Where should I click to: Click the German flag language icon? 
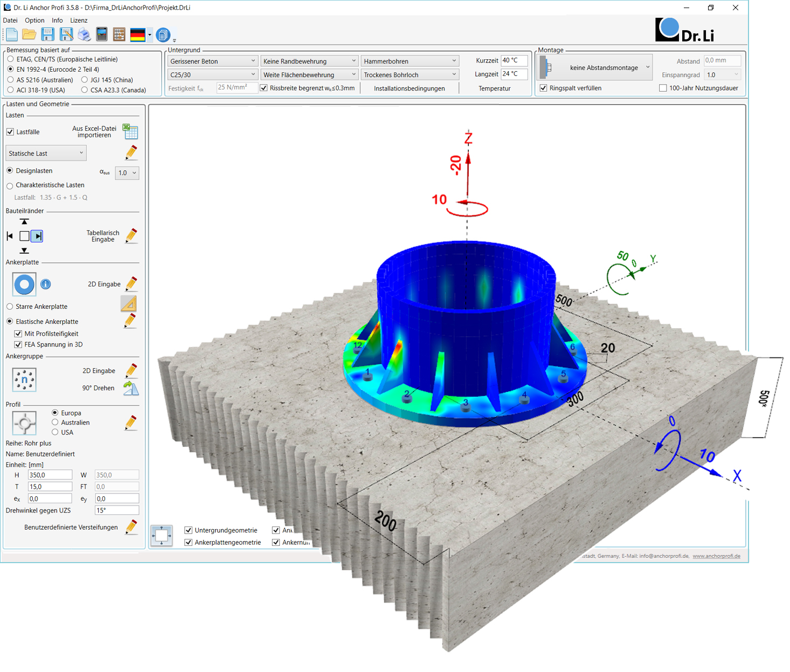138,34
